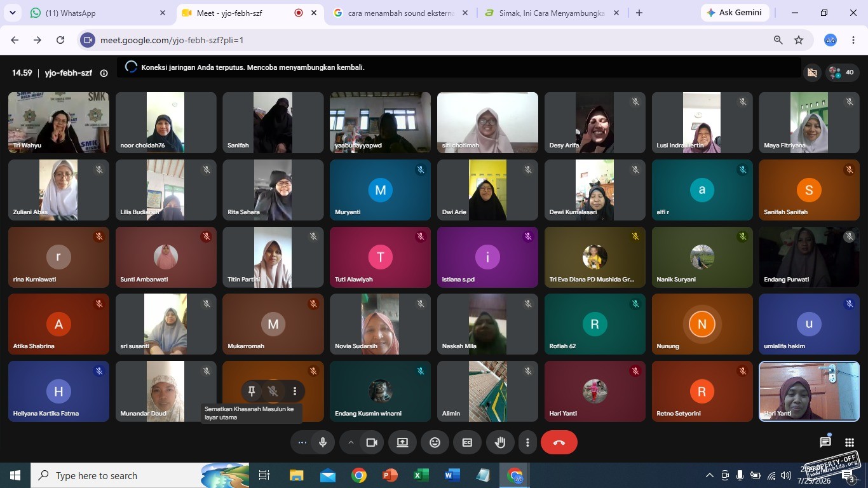Select the Meet - yjo-febh-szf tab
The width and height of the screenshot is (868, 488).
pos(249,13)
